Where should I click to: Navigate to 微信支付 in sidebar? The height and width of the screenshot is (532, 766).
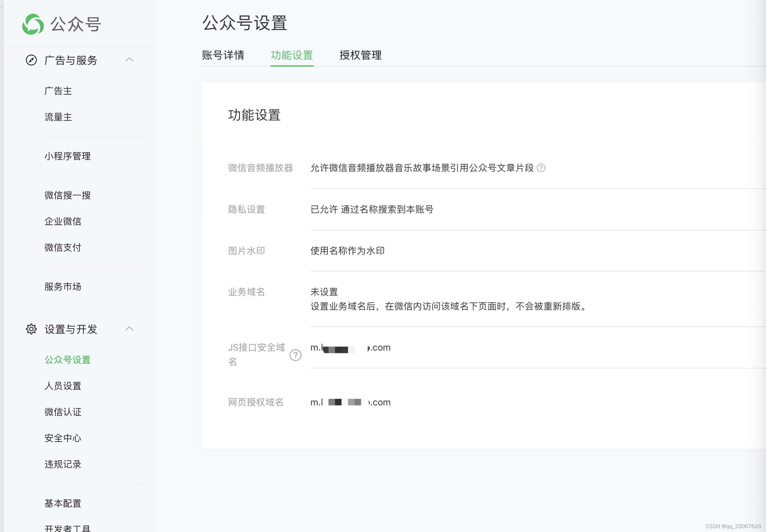[x=63, y=247]
